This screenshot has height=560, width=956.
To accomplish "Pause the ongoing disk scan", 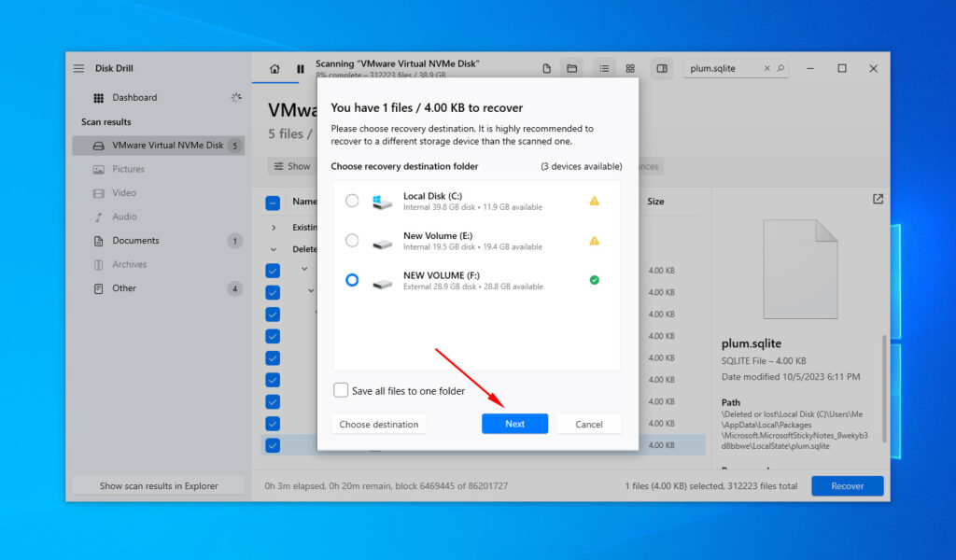I will (x=300, y=68).
